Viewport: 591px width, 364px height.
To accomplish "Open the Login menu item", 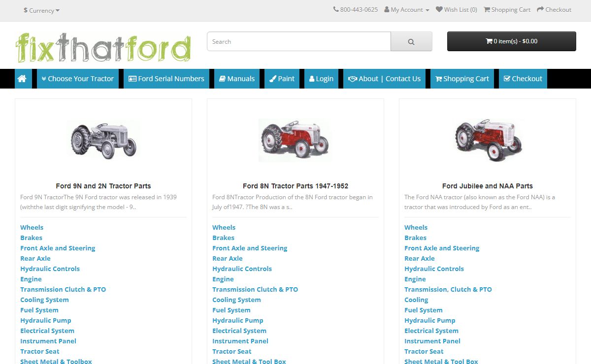I will (x=322, y=79).
